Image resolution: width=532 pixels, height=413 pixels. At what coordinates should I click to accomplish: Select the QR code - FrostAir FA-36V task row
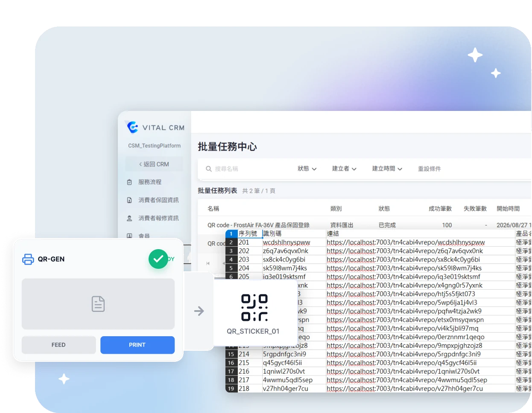pos(364,225)
